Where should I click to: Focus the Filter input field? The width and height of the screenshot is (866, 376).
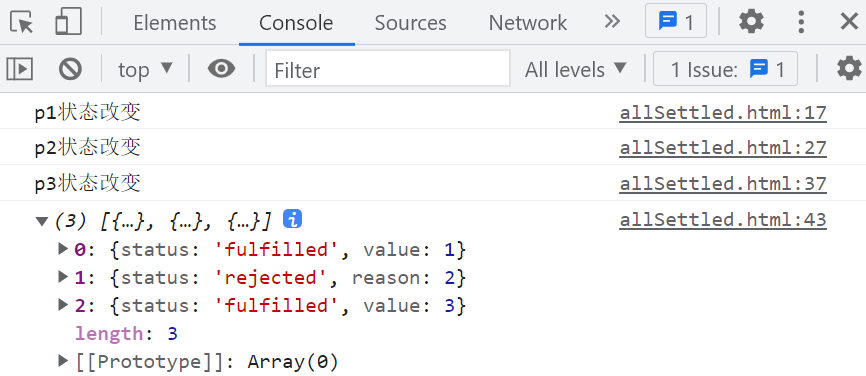pos(388,69)
